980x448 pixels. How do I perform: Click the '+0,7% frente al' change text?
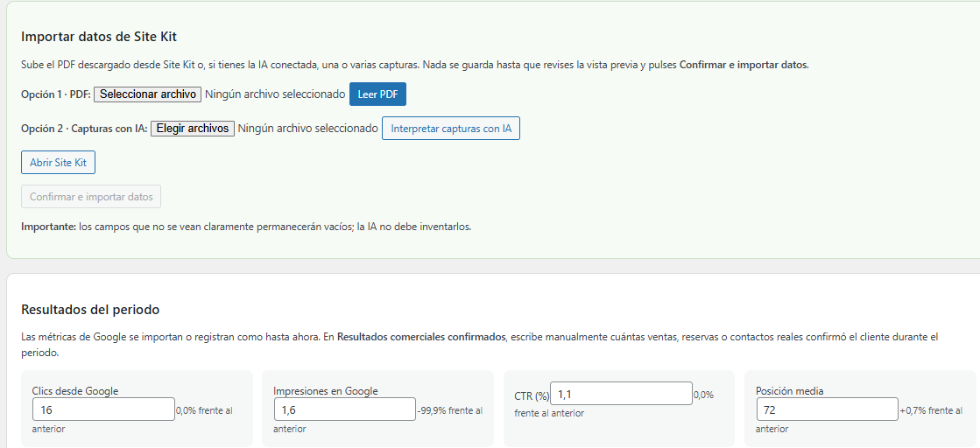(931, 410)
